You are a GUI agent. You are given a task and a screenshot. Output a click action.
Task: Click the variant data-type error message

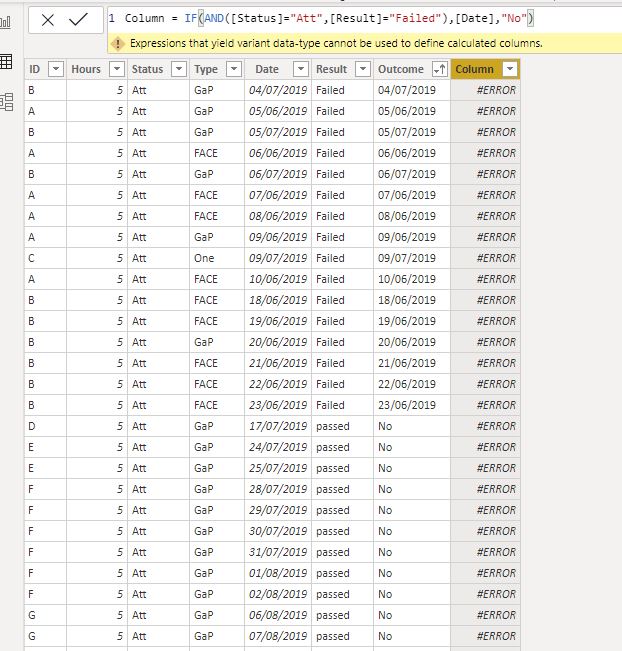tap(336, 43)
